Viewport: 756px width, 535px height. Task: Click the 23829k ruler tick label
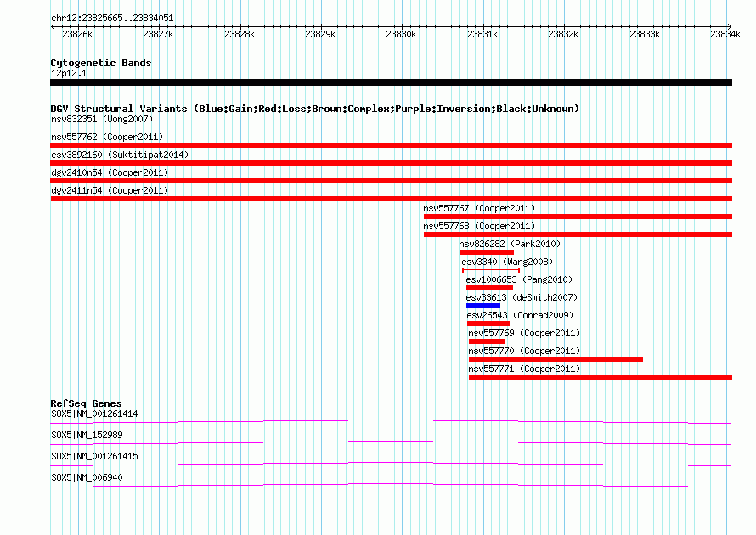[x=320, y=34]
